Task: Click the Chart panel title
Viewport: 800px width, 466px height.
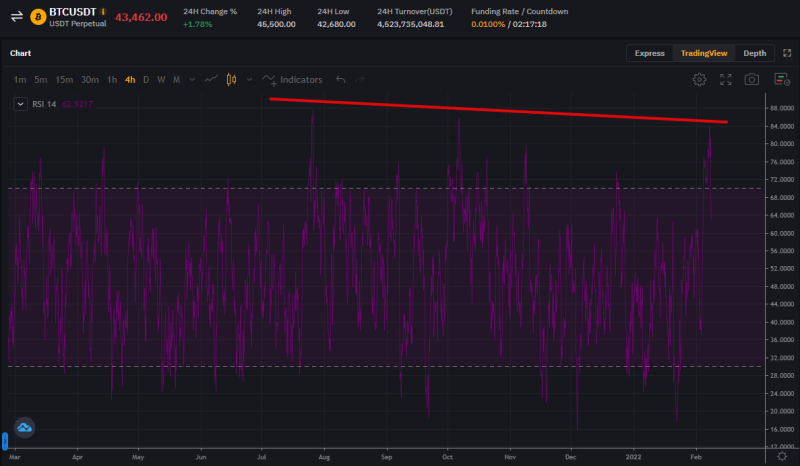Action: click(20, 53)
